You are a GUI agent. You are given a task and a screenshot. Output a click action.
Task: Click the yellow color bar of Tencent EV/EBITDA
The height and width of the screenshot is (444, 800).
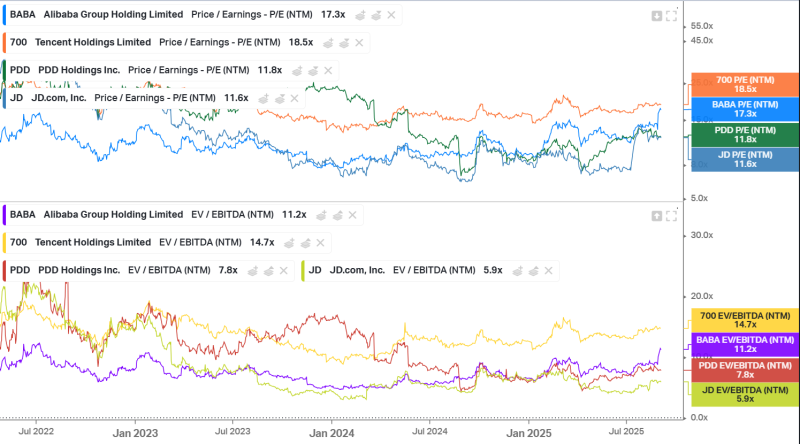point(5,243)
